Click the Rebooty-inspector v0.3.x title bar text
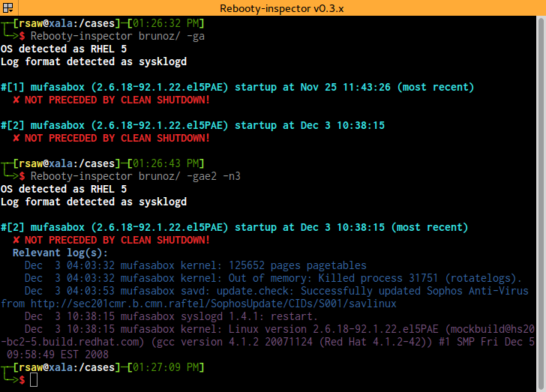Viewport: 546px width, 392px height. pos(273,8)
